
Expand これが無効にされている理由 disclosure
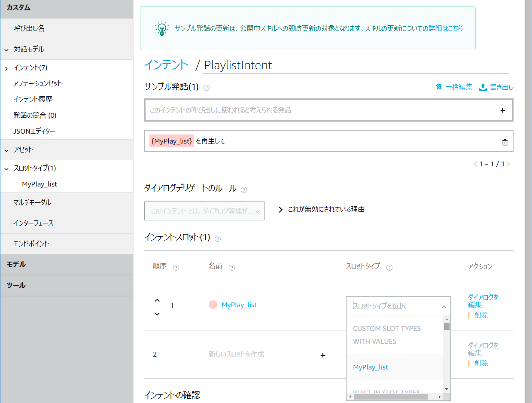(281, 210)
